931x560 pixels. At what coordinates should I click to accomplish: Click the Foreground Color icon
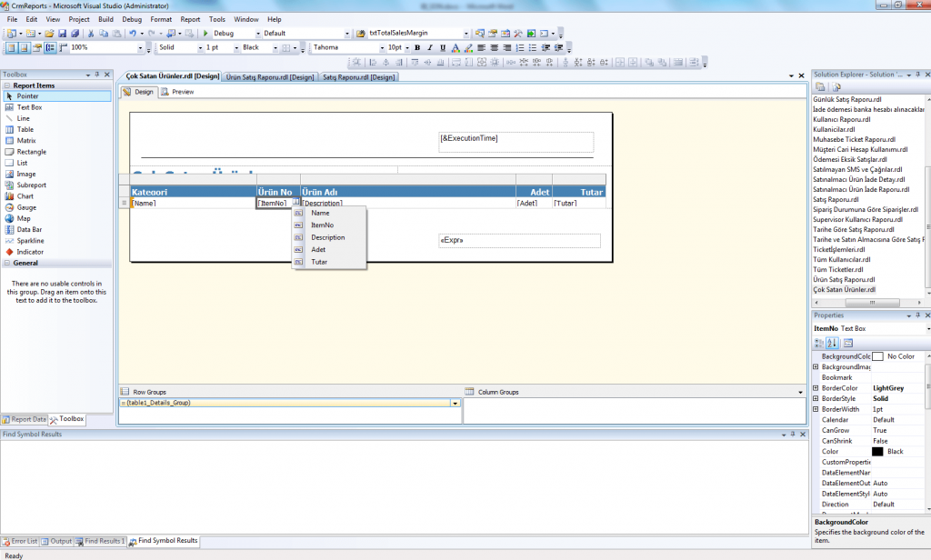[x=455, y=47]
